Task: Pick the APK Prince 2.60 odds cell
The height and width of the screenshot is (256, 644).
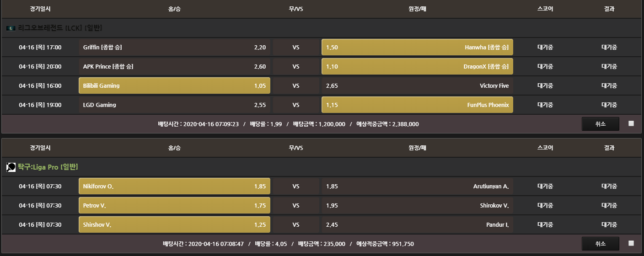Action: click(x=174, y=66)
